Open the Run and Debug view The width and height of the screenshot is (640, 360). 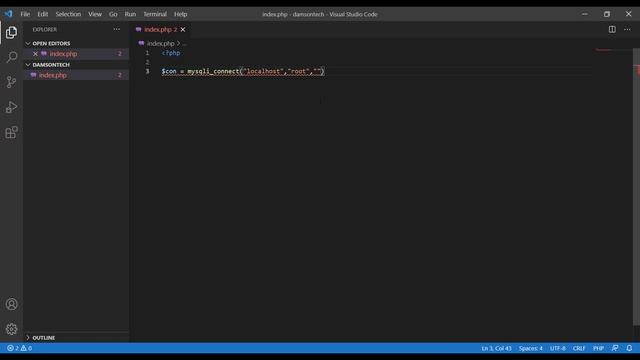tap(11, 107)
